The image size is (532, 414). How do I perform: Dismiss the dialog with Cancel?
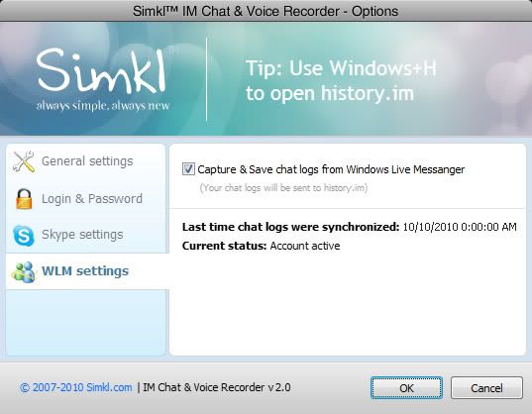[x=486, y=387]
